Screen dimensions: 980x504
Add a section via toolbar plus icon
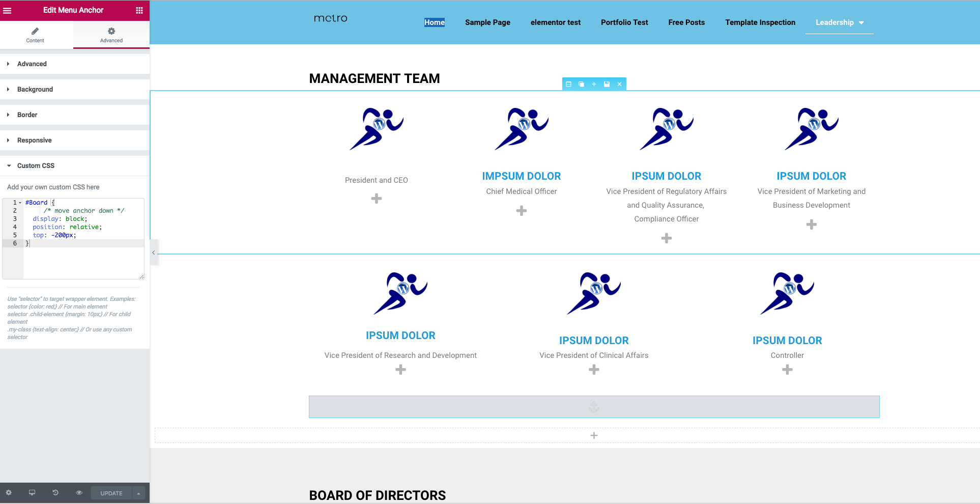pos(594,84)
